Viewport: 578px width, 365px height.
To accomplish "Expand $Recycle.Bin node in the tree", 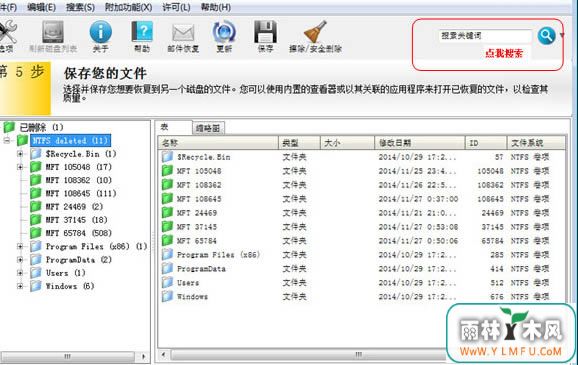I will 20,154.
